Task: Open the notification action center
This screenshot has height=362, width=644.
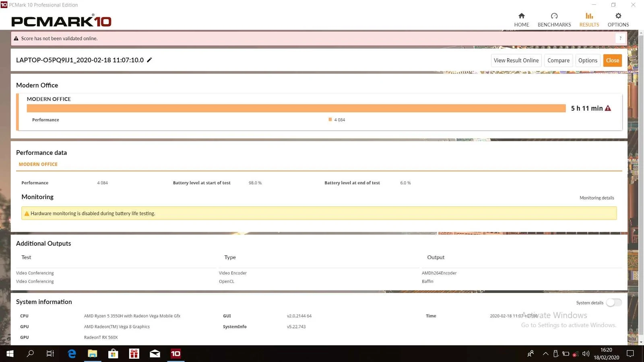Action: click(x=630, y=354)
